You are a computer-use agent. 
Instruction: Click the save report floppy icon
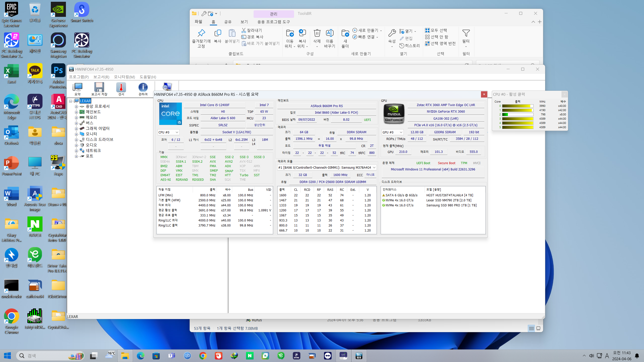click(99, 89)
